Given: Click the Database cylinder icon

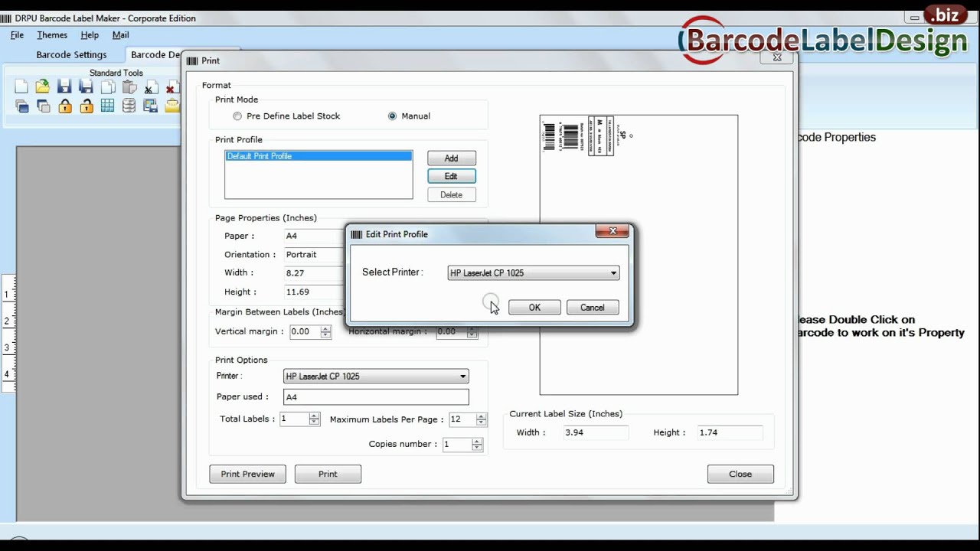Looking at the screenshot, I should (129, 106).
